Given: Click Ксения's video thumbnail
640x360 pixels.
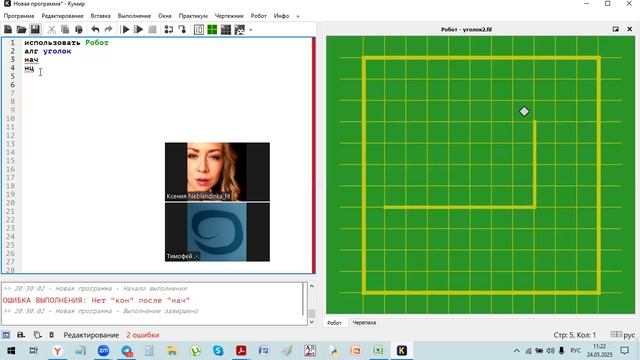Looking at the screenshot, I should click(x=217, y=172).
